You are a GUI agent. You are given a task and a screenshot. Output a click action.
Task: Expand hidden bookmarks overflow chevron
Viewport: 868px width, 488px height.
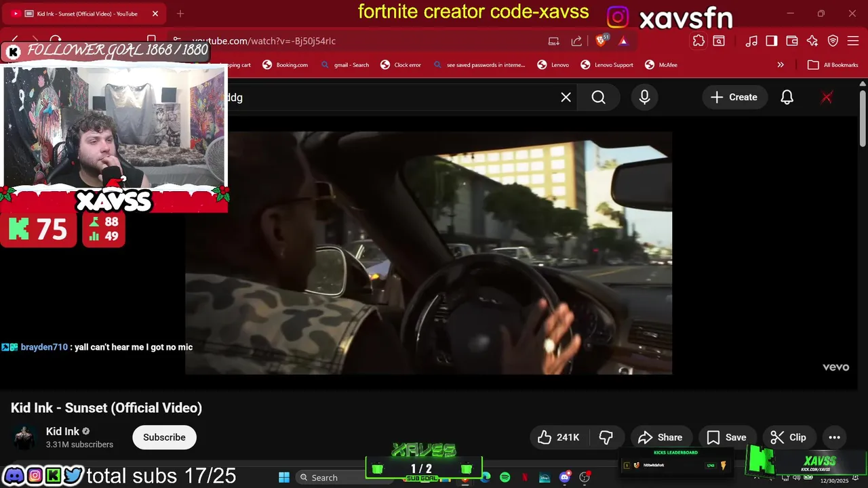tap(781, 65)
